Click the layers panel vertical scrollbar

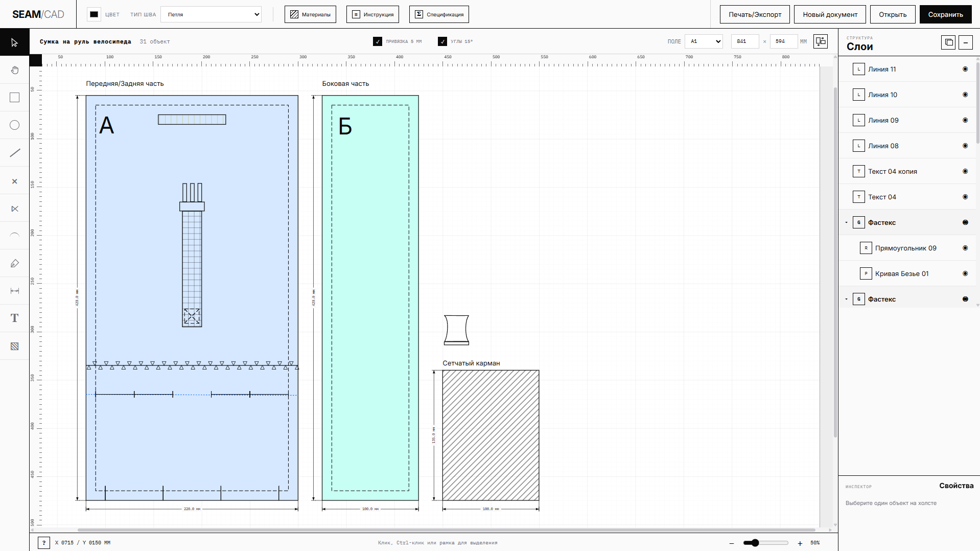977,102
